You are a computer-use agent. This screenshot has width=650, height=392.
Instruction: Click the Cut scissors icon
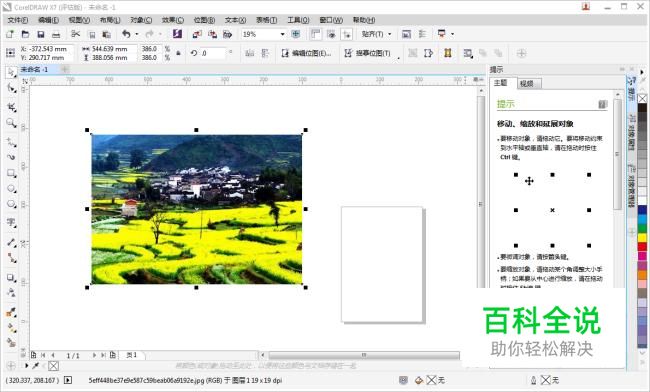click(x=75, y=34)
